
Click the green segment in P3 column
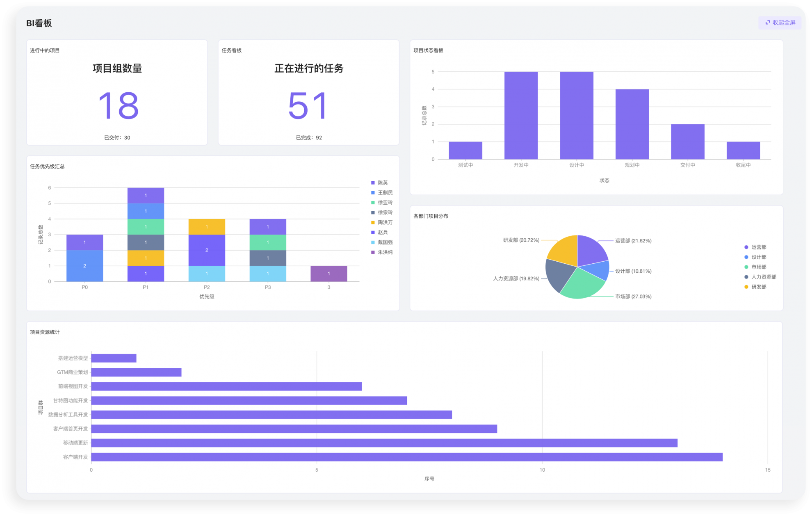[268, 242]
